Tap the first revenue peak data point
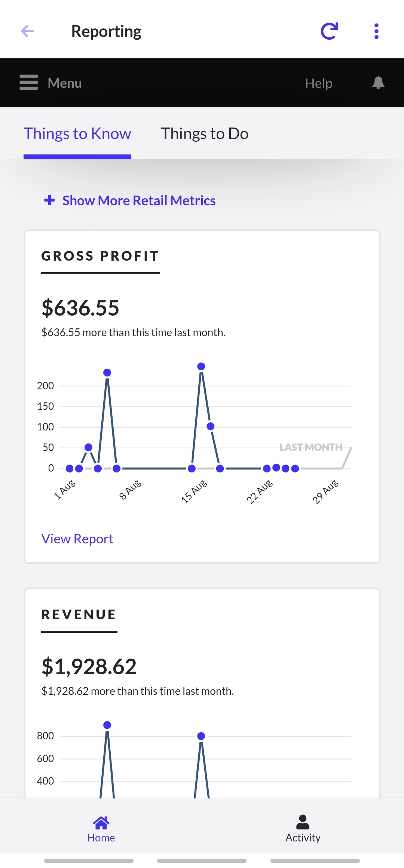Image resolution: width=404 pixels, height=868 pixels. coord(107,725)
